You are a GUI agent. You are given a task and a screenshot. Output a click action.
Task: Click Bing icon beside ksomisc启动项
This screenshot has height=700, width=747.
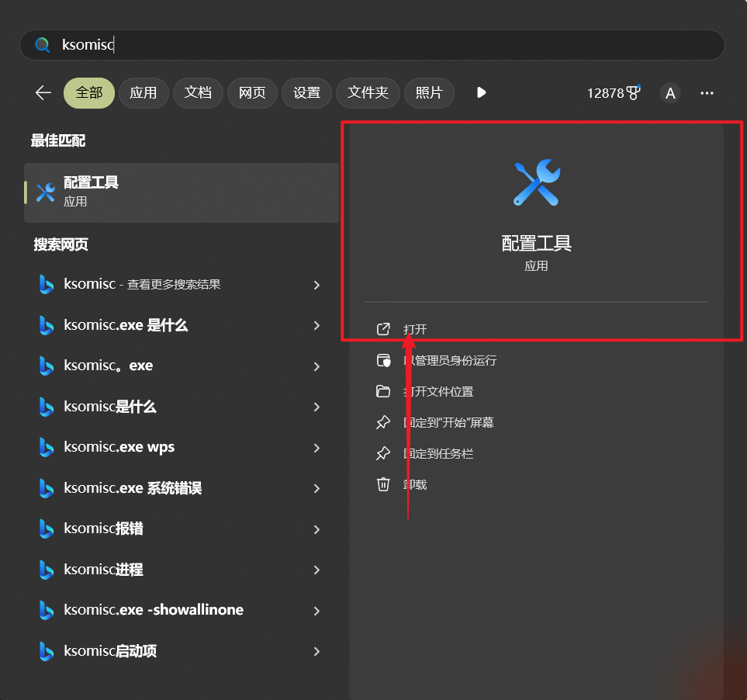point(46,651)
